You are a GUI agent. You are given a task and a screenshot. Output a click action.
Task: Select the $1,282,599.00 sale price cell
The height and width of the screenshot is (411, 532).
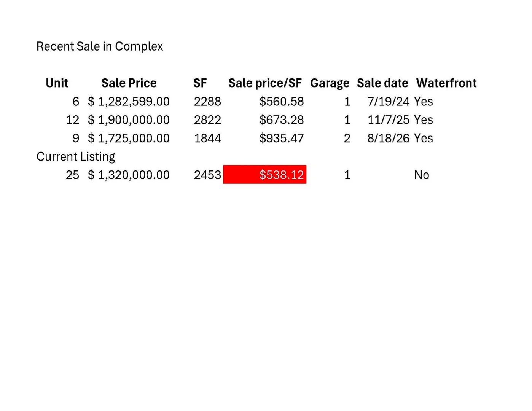[x=129, y=102]
